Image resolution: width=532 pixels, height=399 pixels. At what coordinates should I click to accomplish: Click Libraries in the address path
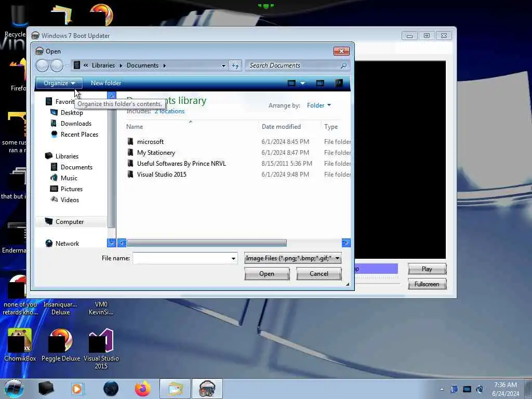pyautogui.click(x=103, y=65)
